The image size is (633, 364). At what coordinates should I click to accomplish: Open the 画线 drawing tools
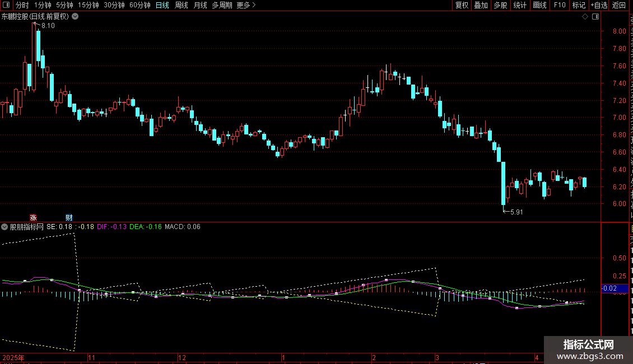540,5
